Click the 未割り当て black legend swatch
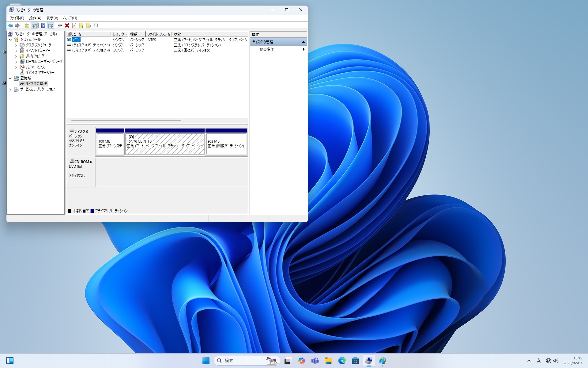Image resolution: width=588 pixels, height=368 pixels. coord(70,211)
